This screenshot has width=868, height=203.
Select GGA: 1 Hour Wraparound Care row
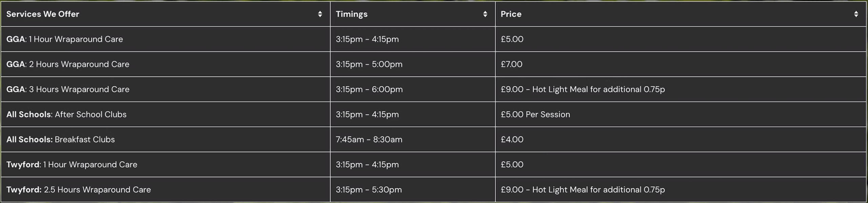[64, 39]
